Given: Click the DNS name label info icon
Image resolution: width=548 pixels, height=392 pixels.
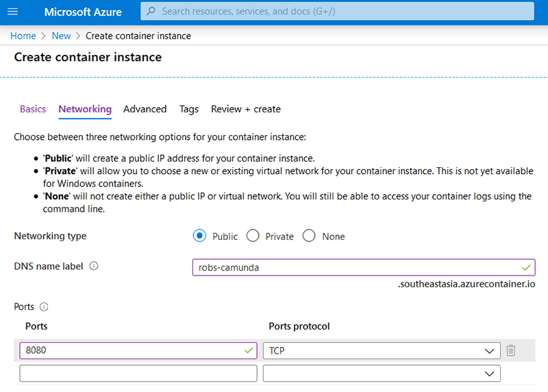Looking at the screenshot, I should [x=94, y=266].
